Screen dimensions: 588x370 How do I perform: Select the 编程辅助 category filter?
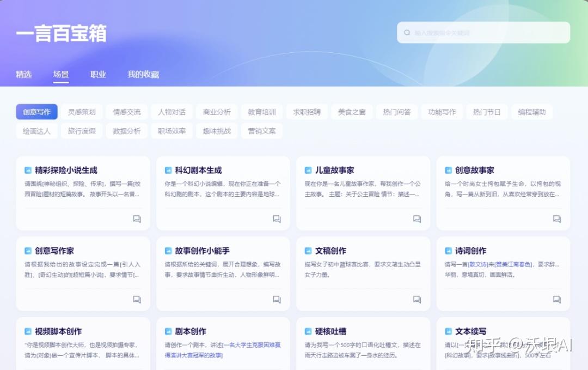pyautogui.click(x=532, y=111)
